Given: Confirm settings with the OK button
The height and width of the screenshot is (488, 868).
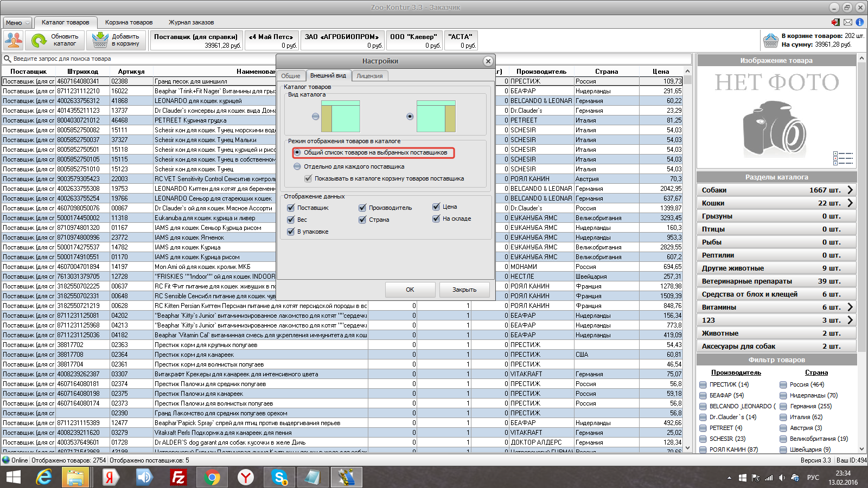Looking at the screenshot, I should click(x=410, y=290).
